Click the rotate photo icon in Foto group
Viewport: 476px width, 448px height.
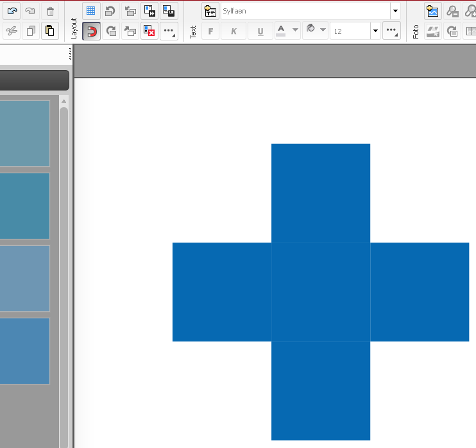[x=452, y=31]
